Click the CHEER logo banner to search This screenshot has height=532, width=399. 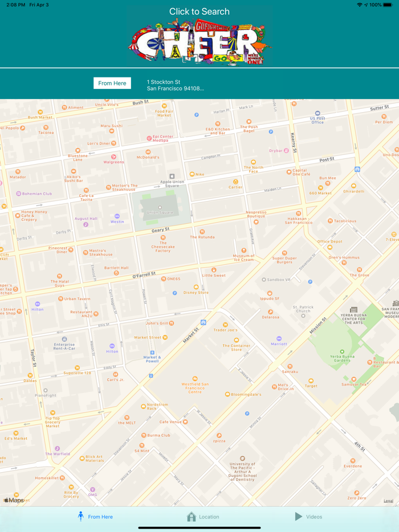(199, 42)
